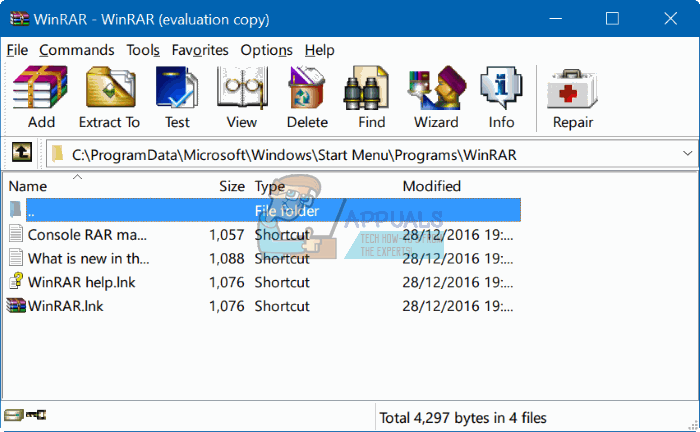Select the 'WinRAR help.lnk' file name
The image size is (700, 432).
[x=81, y=282]
